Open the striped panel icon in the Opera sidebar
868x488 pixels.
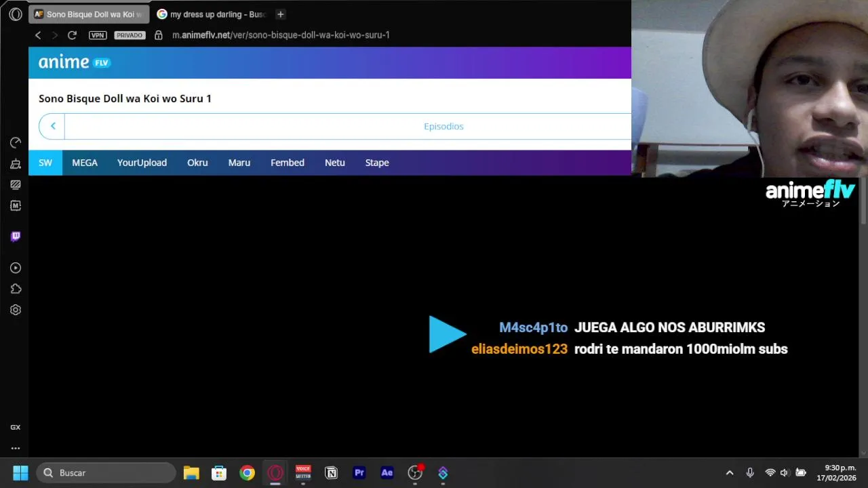[x=16, y=184]
